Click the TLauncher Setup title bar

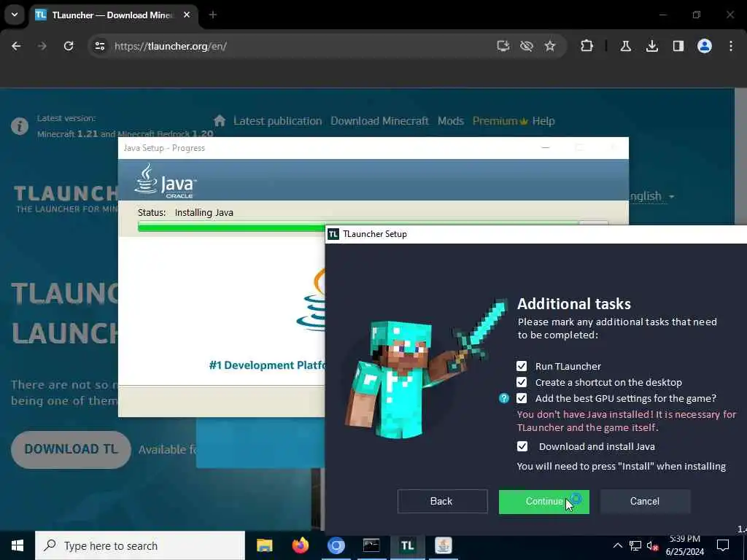[x=536, y=234]
